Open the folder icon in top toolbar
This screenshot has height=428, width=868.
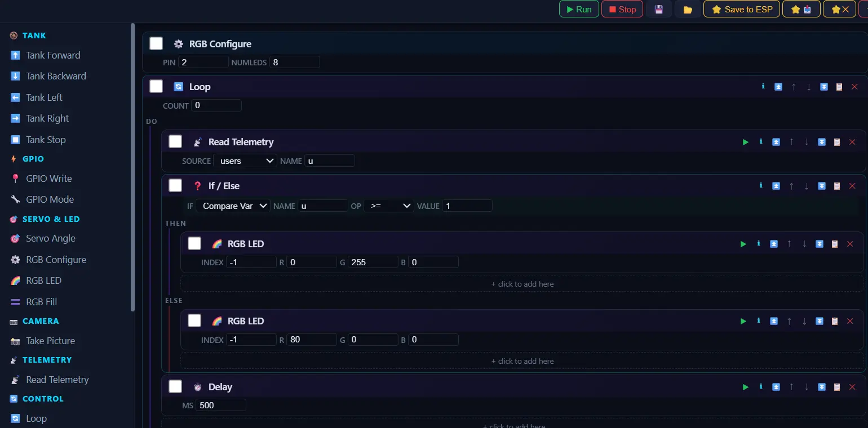click(688, 10)
